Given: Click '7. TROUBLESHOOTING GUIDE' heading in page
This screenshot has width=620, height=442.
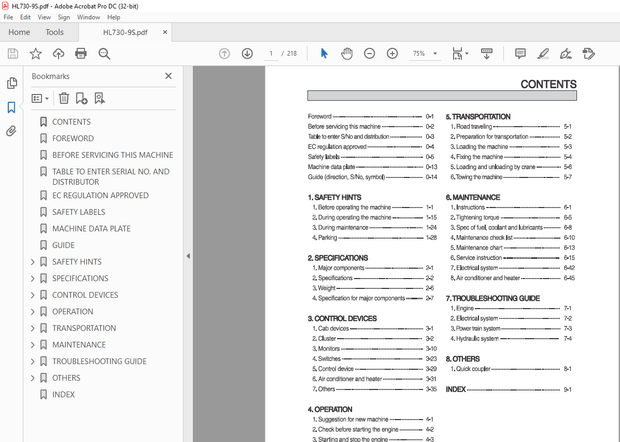Looking at the screenshot, I should (493, 298).
